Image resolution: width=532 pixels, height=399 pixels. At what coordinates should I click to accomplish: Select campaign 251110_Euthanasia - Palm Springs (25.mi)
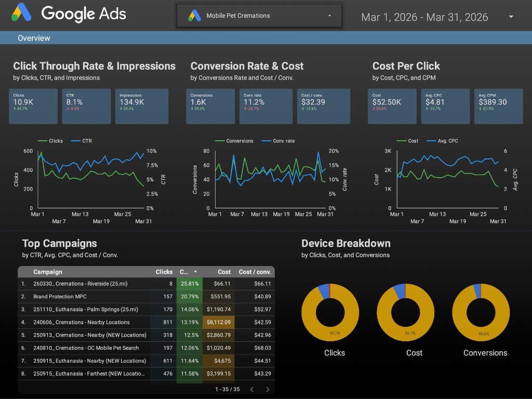pyautogui.click(x=146, y=310)
